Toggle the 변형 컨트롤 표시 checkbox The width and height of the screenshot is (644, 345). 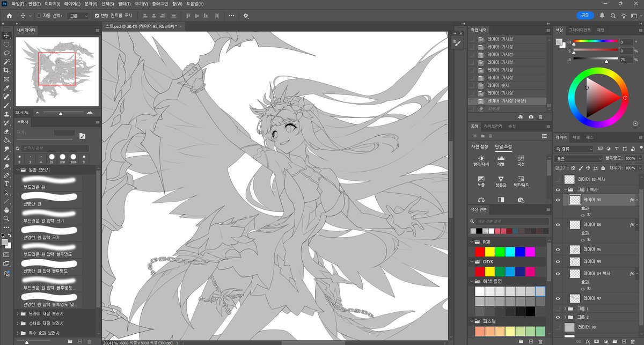(97, 16)
